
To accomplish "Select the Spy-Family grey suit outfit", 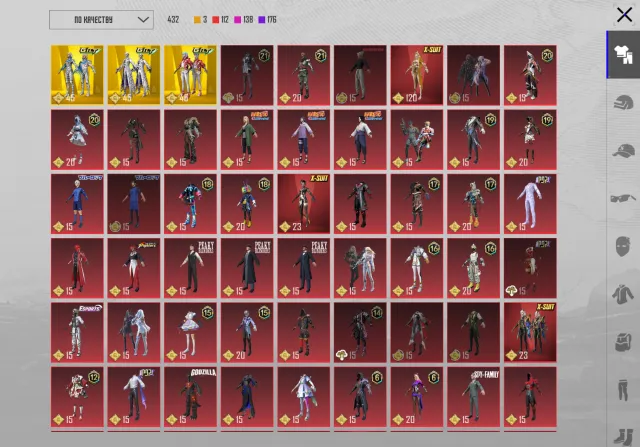I will [473, 397].
